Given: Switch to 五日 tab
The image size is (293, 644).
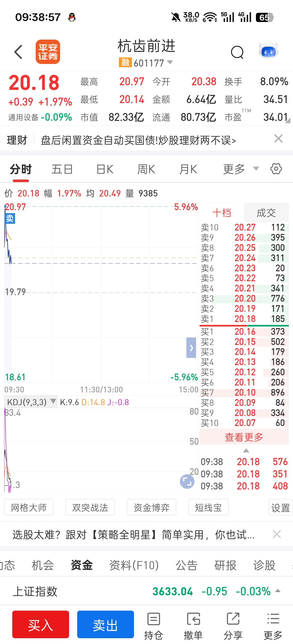Looking at the screenshot, I should coord(62,169).
